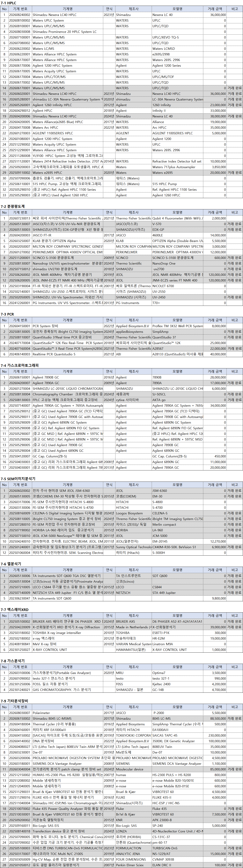Click the '7-6 열분석기' section title
The height and width of the screenshot is (868, 243).
click(11, 564)
